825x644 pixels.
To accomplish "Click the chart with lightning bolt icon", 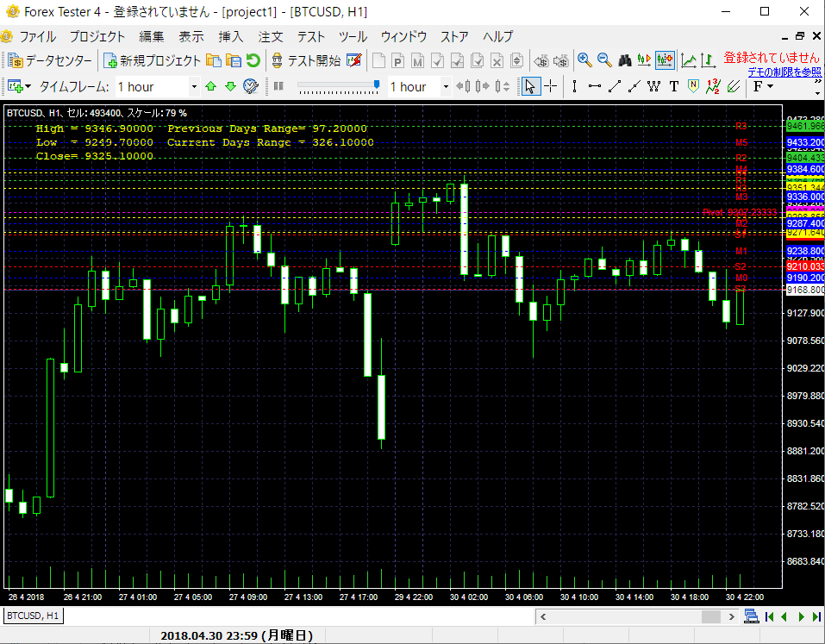I will click(354, 60).
